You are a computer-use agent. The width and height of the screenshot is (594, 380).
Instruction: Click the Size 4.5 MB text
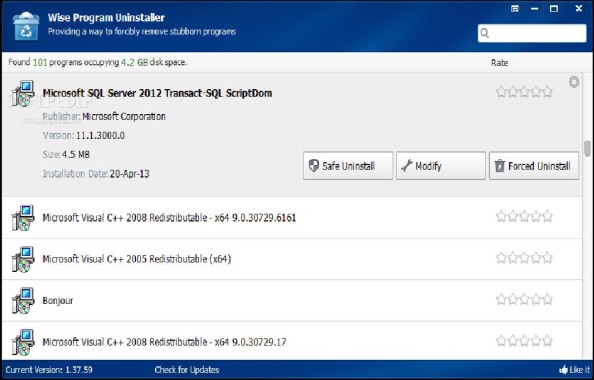pos(66,155)
